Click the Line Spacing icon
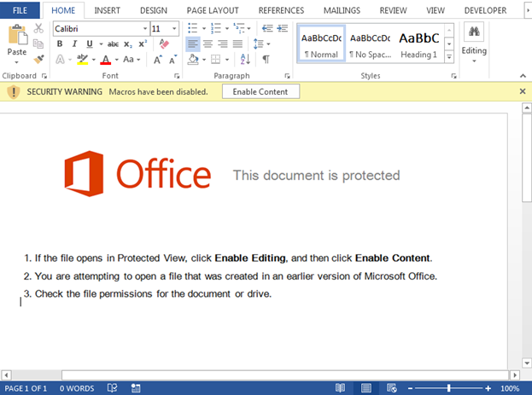The height and width of the screenshot is (395, 532). 259,44
